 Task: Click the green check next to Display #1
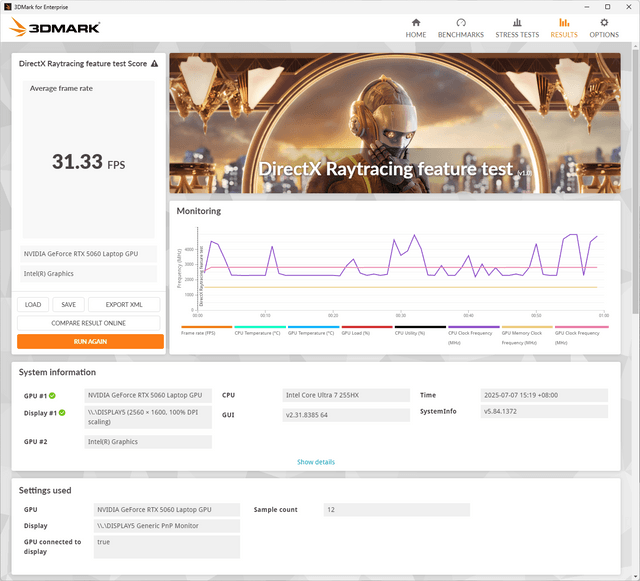tap(62, 413)
